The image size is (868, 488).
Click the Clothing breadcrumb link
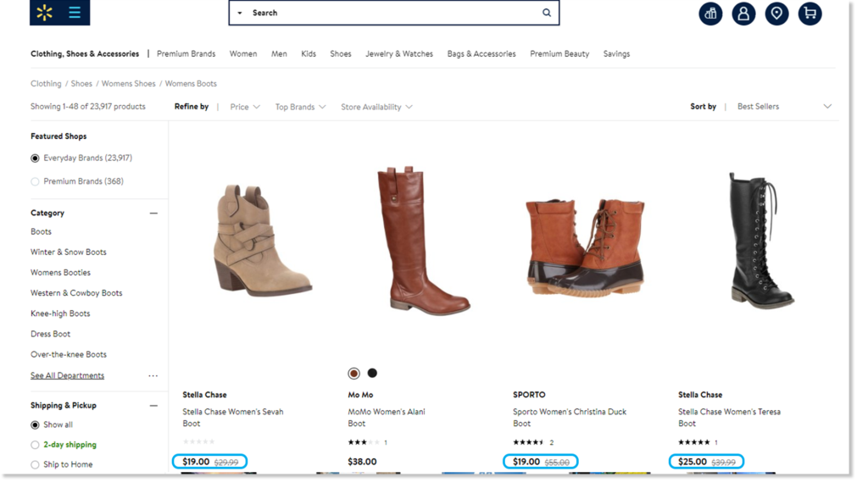(46, 84)
